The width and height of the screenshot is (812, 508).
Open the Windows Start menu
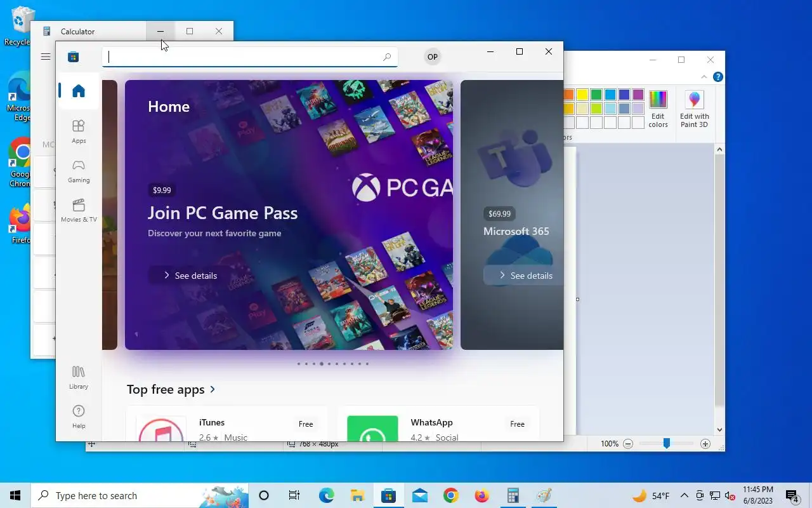pyautogui.click(x=15, y=495)
